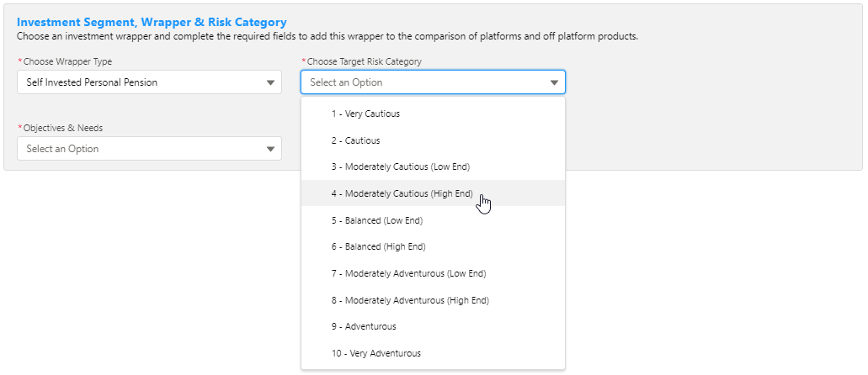This screenshot has height=375, width=868.
Task: Click the Investment Segment section heading
Action: 152,23
